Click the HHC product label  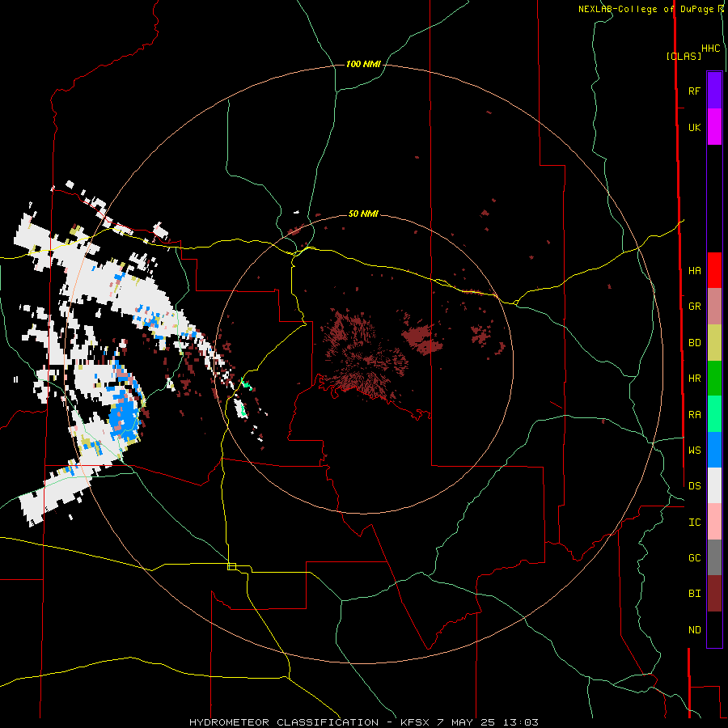click(711, 49)
